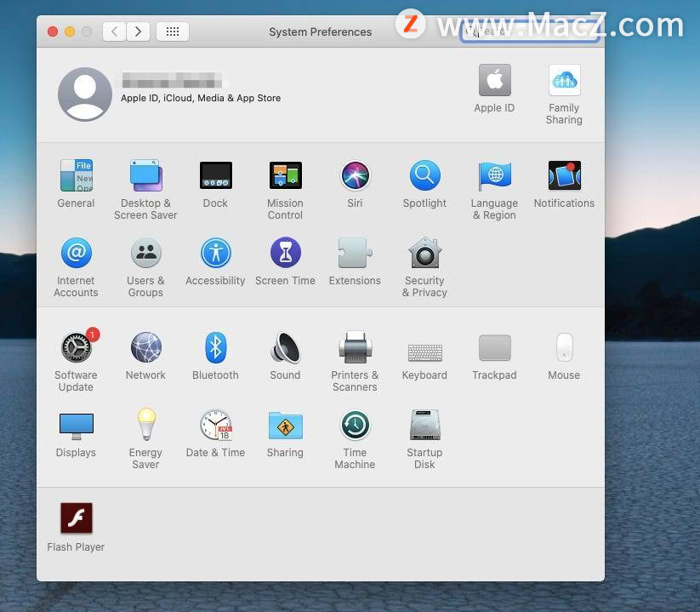The width and height of the screenshot is (700, 612).
Task: Show all preferences grid button
Action: (x=173, y=31)
